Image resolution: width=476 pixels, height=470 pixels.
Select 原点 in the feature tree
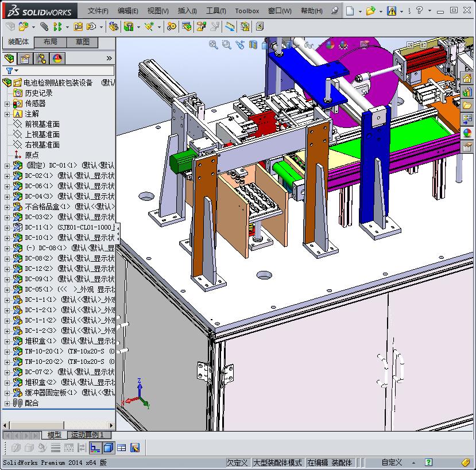[32, 155]
